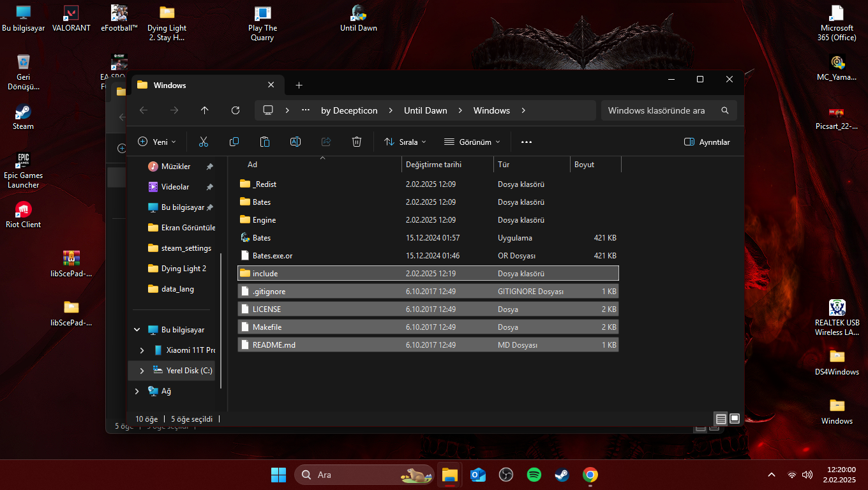This screenshot has height=490, width=868.
Task: Open the Sırala sort dropdown
Action: pyautogui.click(x=405, y=142)
